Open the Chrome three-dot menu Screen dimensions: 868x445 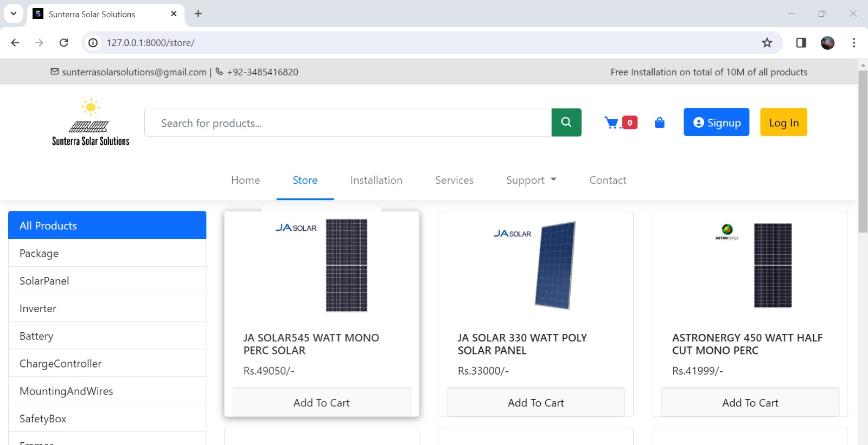tap(854, 43)
